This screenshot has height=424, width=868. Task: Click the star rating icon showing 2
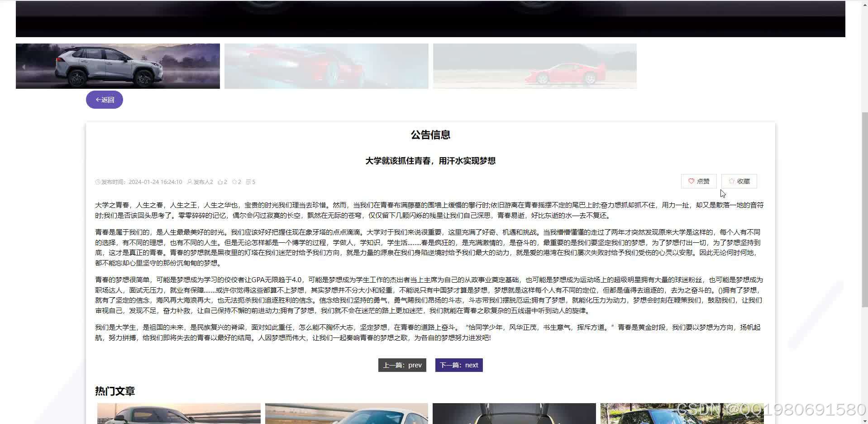pyautogui.click(x=234, y=182)
